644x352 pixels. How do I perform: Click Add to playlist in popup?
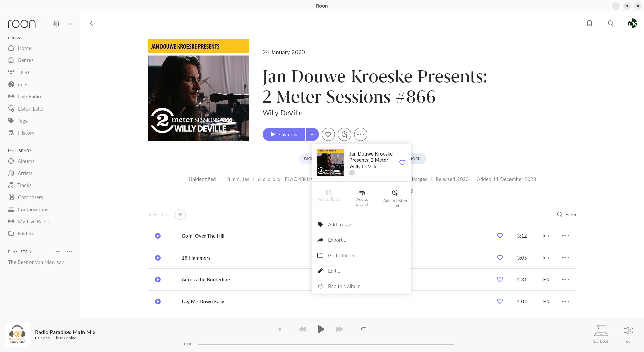pyautogui.click(x=362, y=197)
